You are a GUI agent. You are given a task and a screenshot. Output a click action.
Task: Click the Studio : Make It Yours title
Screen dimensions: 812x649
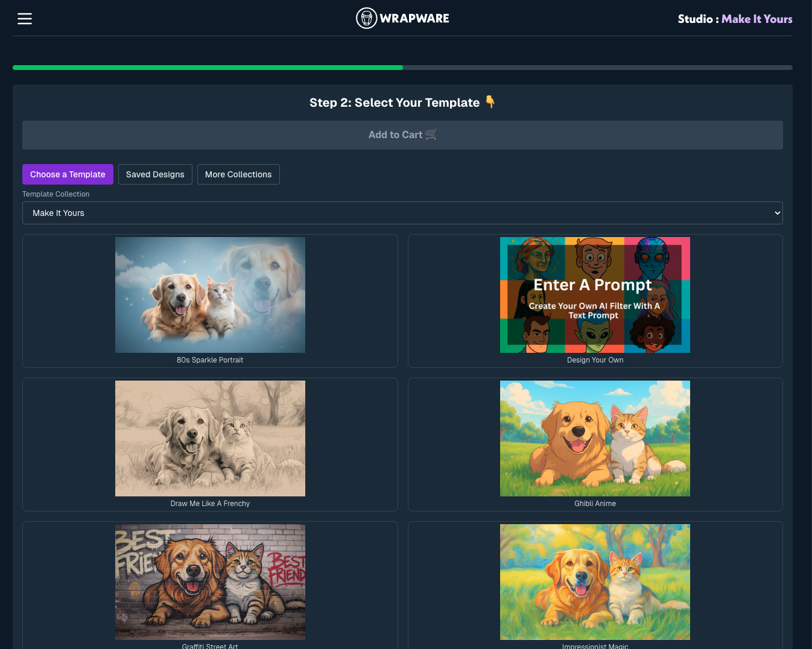735,19
